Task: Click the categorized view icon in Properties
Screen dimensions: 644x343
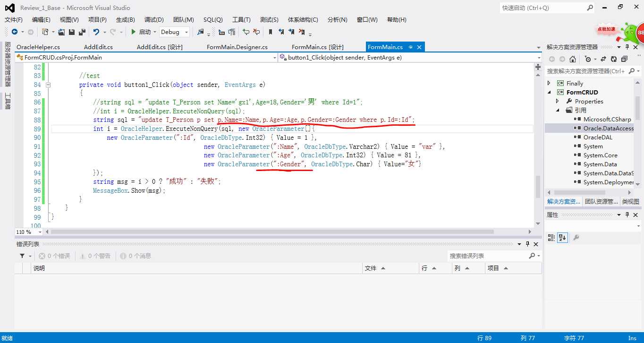Action: point(551,237)
